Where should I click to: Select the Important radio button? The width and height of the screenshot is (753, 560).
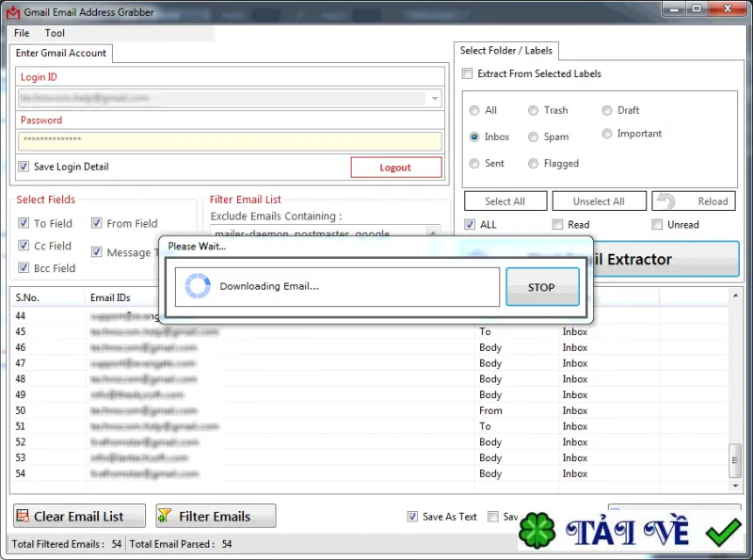click(x=607, y=134)
